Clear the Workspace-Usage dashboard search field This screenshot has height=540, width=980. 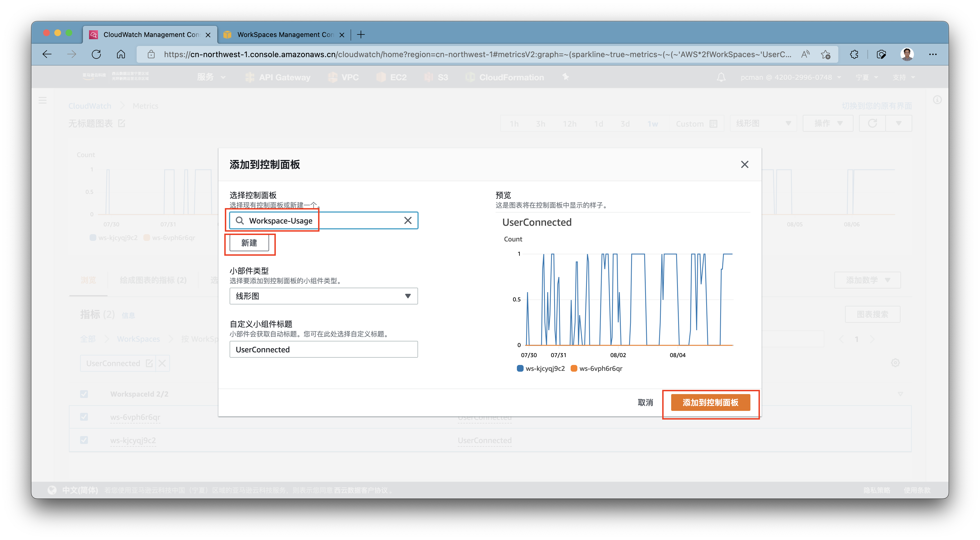point(407,221)
